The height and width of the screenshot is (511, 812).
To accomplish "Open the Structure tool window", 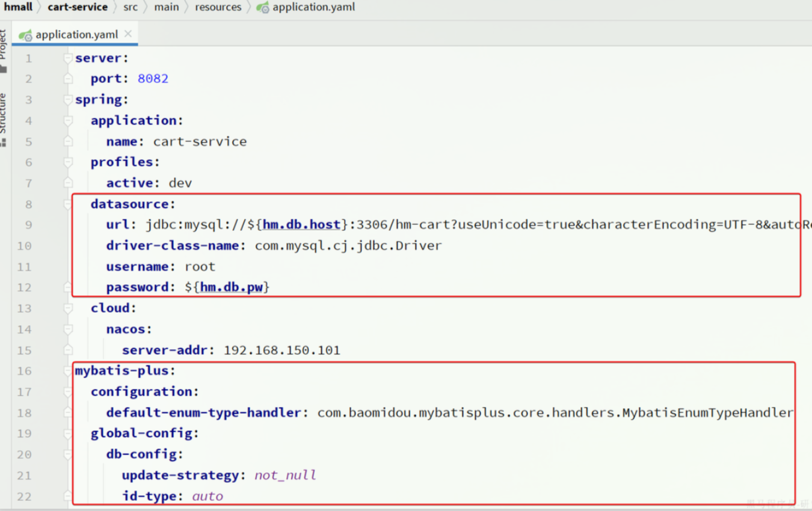I will (x=4, y=117).
